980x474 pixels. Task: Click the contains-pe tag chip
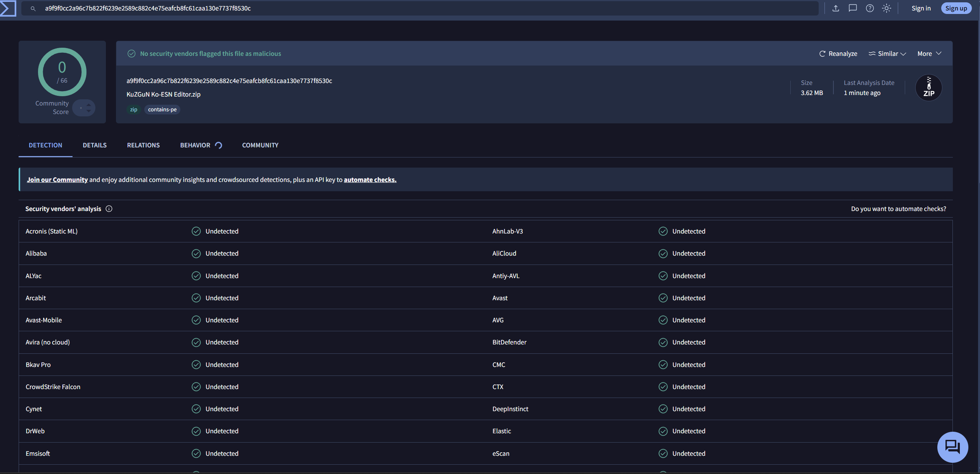tap(162, 109)
